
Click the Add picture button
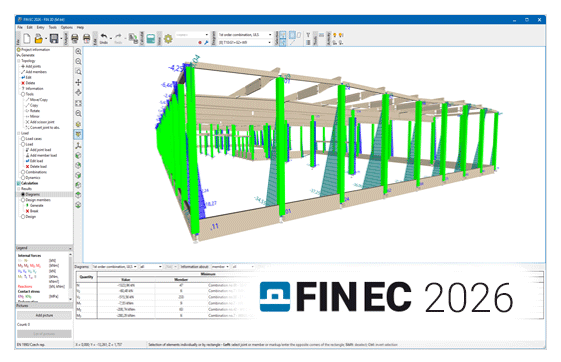click(x=44, y=315)
